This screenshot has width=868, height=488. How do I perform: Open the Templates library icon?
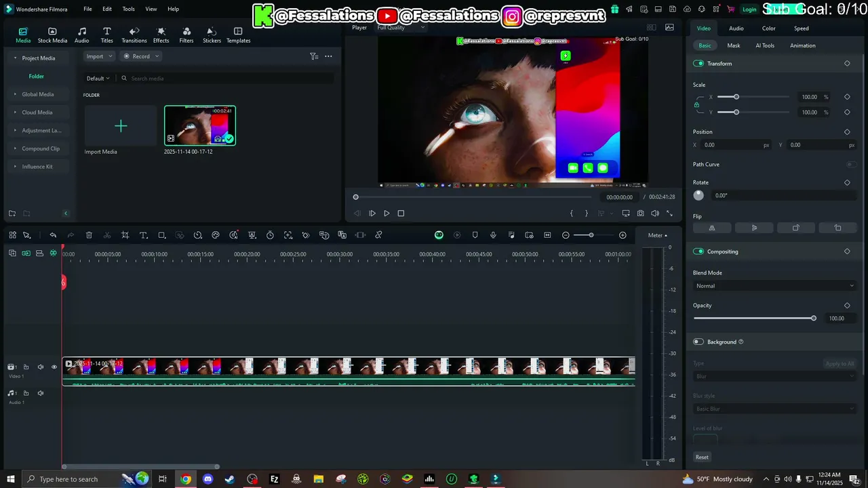click(238, 31)
